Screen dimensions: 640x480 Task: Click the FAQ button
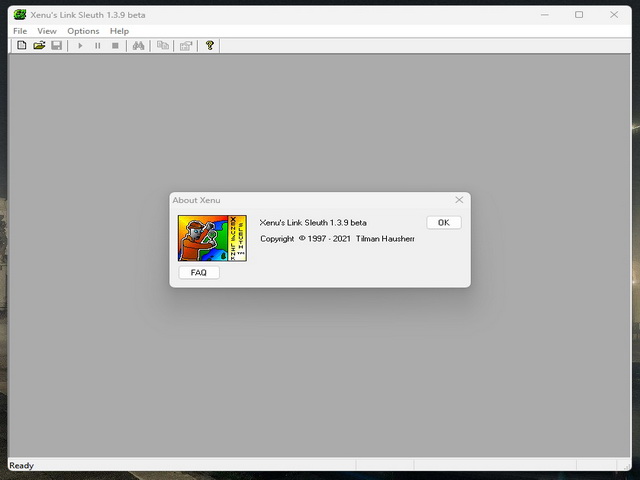(x=199, y=272)
